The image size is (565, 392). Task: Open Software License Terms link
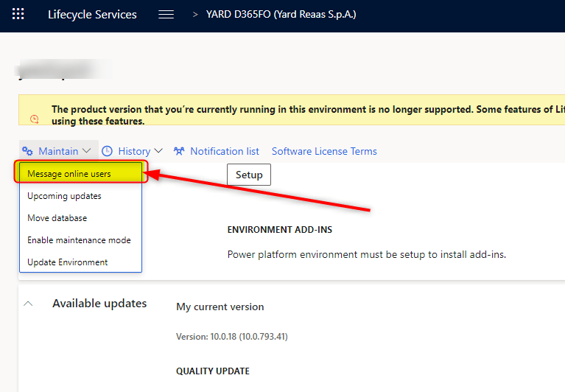pyautogui.click(x=324, y=151)
